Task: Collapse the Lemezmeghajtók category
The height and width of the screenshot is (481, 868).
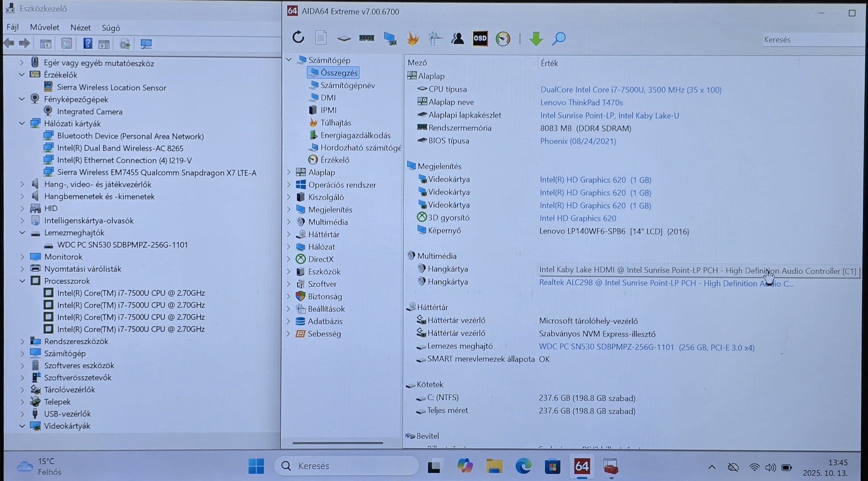Action: coord(22,232)
